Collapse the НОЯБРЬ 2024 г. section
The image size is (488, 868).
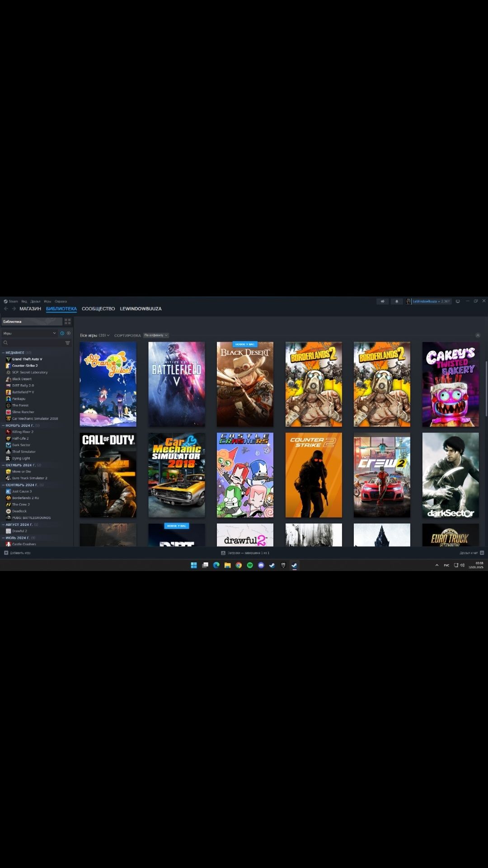[x=3, y=425]
